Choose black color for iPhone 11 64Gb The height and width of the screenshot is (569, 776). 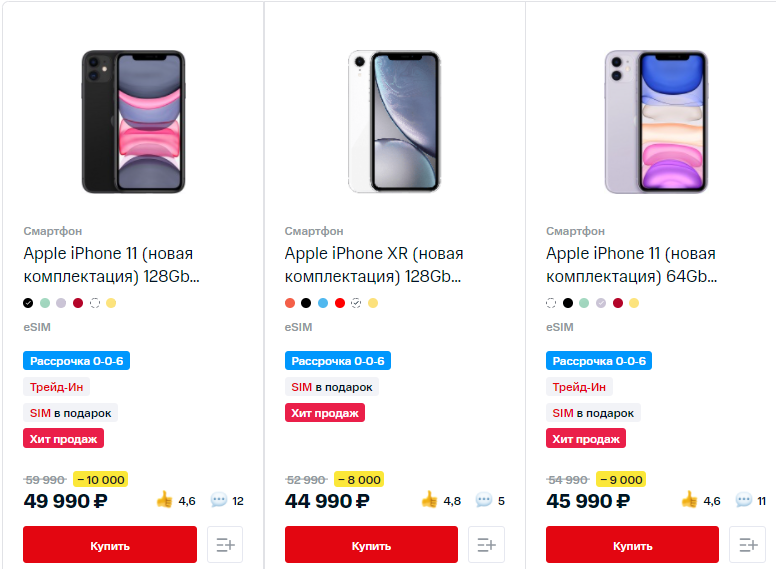point(568,303)
